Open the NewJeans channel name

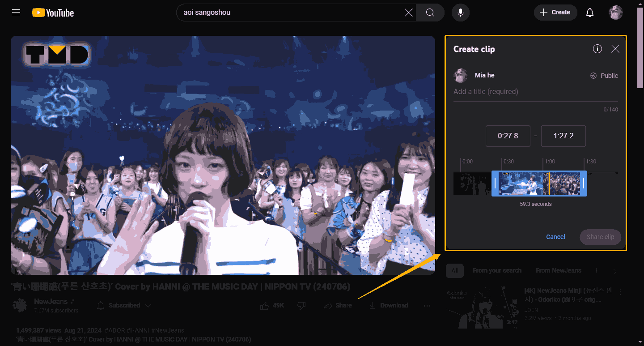[x=51, y=301]
